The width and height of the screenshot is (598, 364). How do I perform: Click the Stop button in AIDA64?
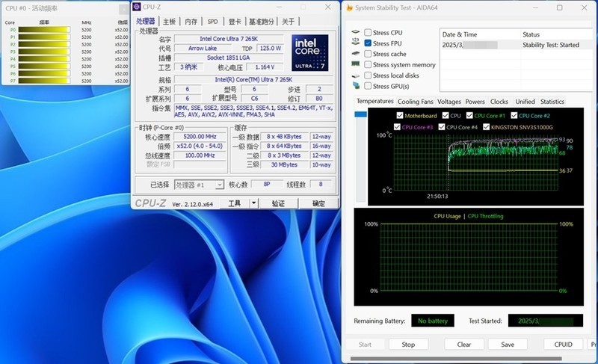point(408,344)
